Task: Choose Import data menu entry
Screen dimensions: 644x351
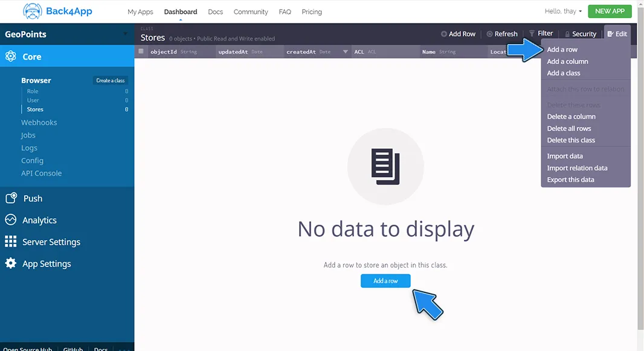Action: (x=565, y=156)
